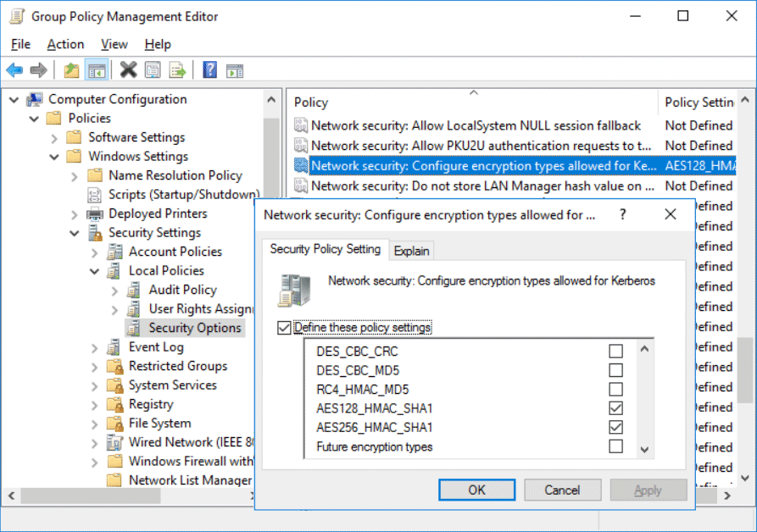757x532 pixels.
Task: Click the Cancel button
Action: pyautogui.click(x=563, y=490)
